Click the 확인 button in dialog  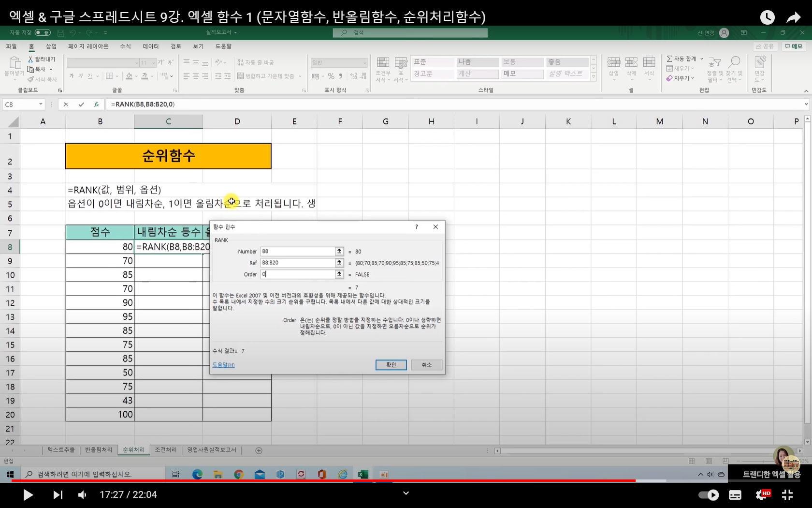click(391, 365)
